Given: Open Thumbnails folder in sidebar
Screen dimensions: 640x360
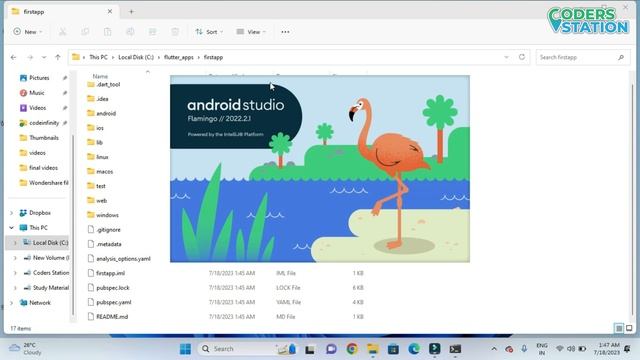Looking at the screenshot, I should coord(44,138).
